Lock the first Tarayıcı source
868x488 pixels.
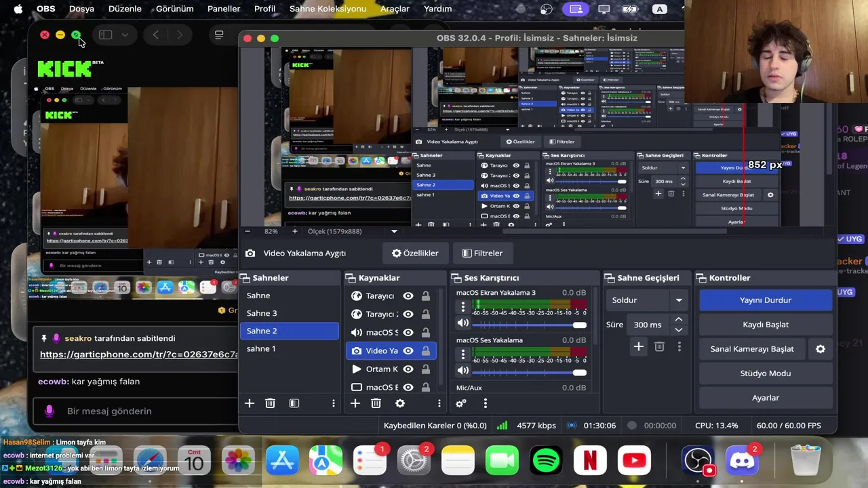click(x=426, y=296)
